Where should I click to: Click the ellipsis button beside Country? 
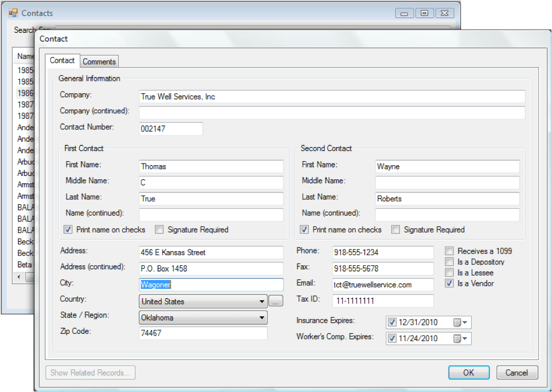tap(275, 301)
